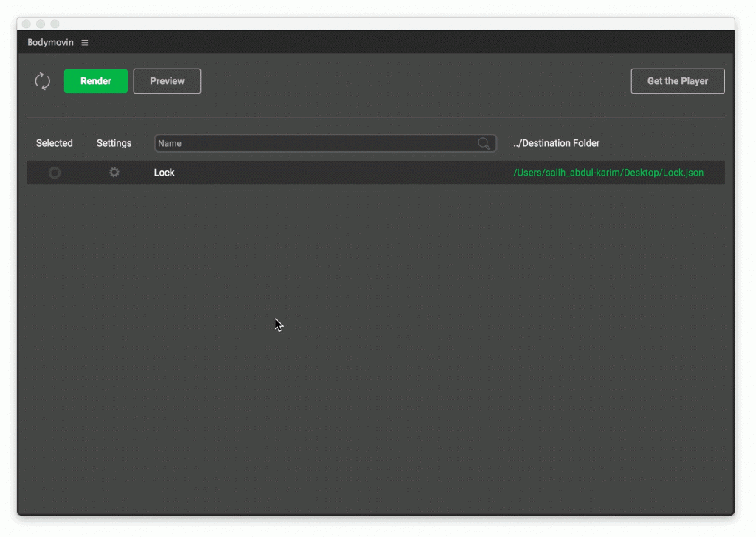Change the Lock.json destination path
This screenshot has height=537, width=756.
click(608, 173)
